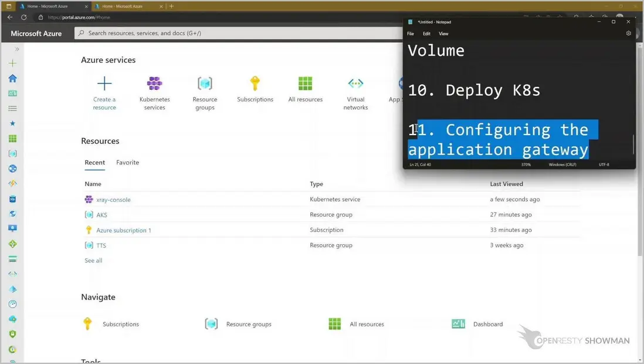Open the Notepad Edit menu

click(426, 33)
